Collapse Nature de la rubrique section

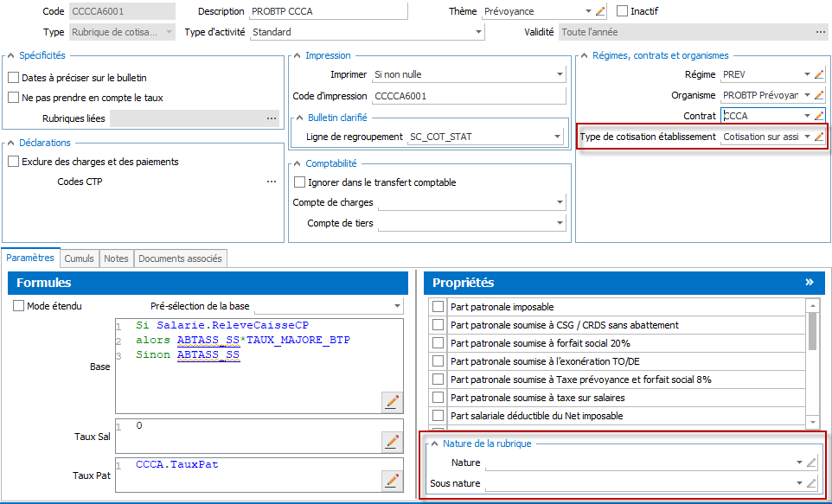click(434, 443)
